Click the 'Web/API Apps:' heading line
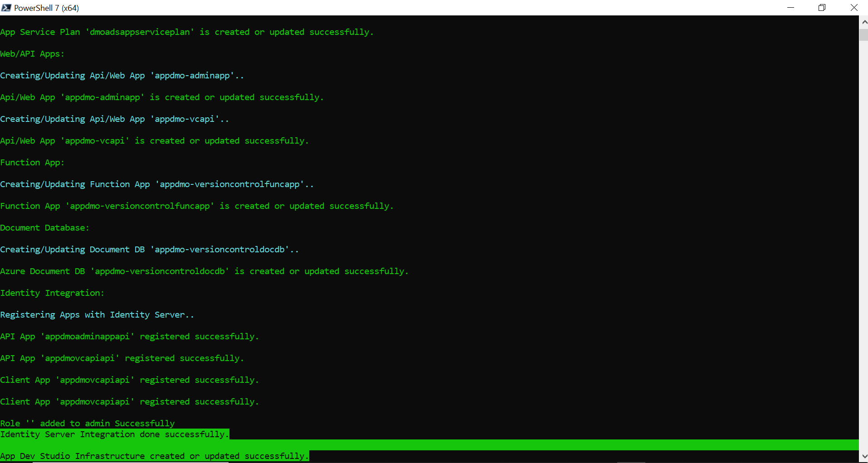 tap(32, 54)
